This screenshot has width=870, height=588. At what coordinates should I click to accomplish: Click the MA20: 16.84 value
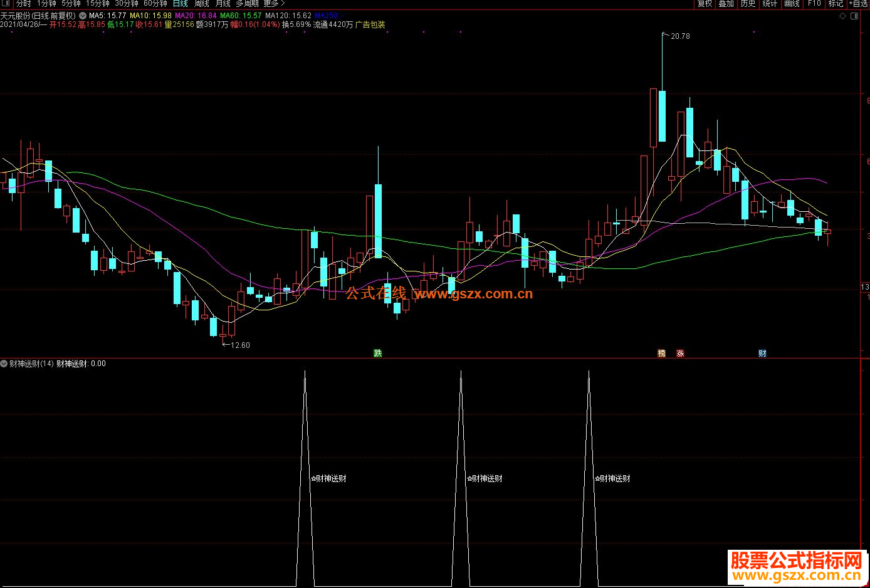196,16
